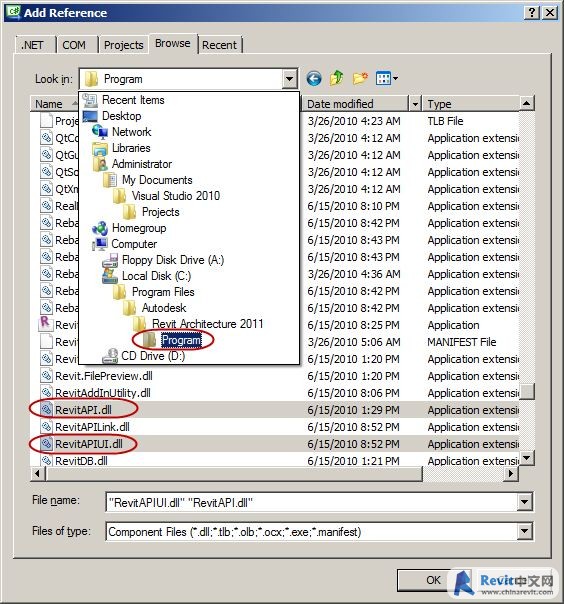Select the RevitAPILink.dll file
The width and height of the screenshot is (564, 604).
tap(92, 427)
